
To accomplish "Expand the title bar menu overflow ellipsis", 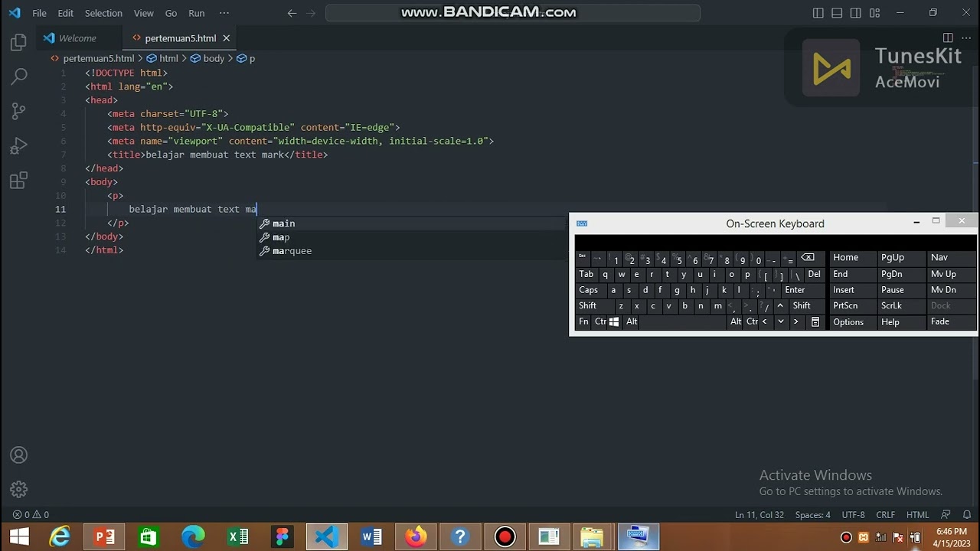I will (x=224, y=13).
